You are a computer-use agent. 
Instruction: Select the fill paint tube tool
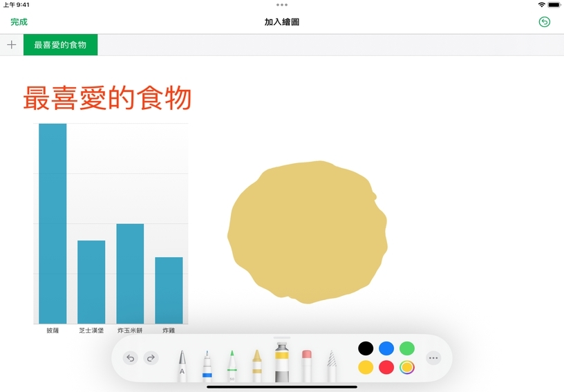click(281, 362)
